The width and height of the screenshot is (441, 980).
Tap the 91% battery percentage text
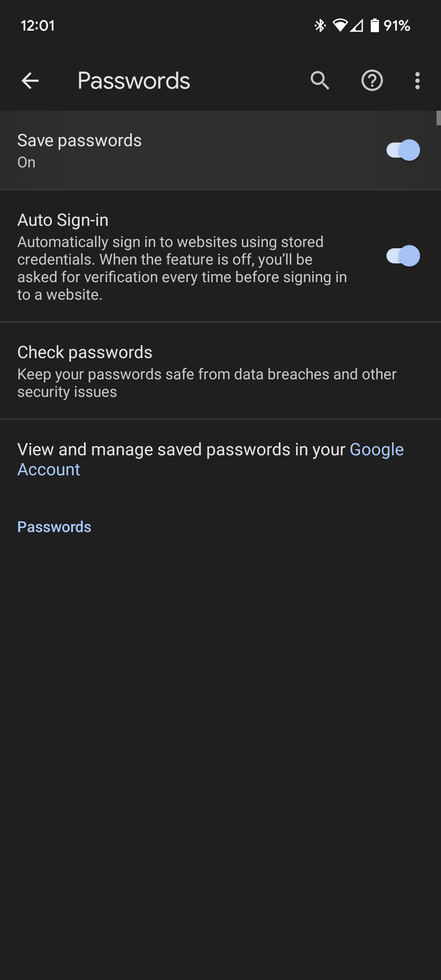[397, 26]
